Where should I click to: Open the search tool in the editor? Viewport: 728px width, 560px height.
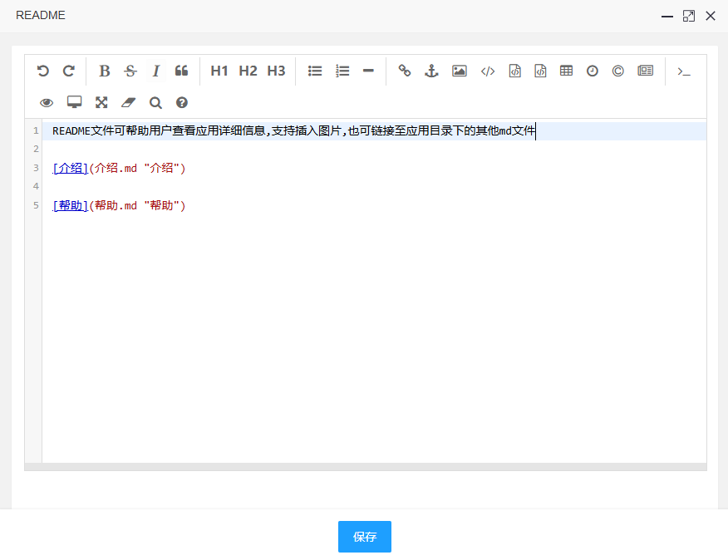click(x=155, y=103)
